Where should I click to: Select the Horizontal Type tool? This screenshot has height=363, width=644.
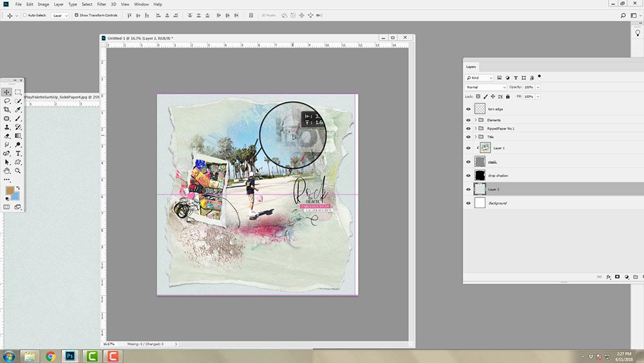[x=18, y=153]
